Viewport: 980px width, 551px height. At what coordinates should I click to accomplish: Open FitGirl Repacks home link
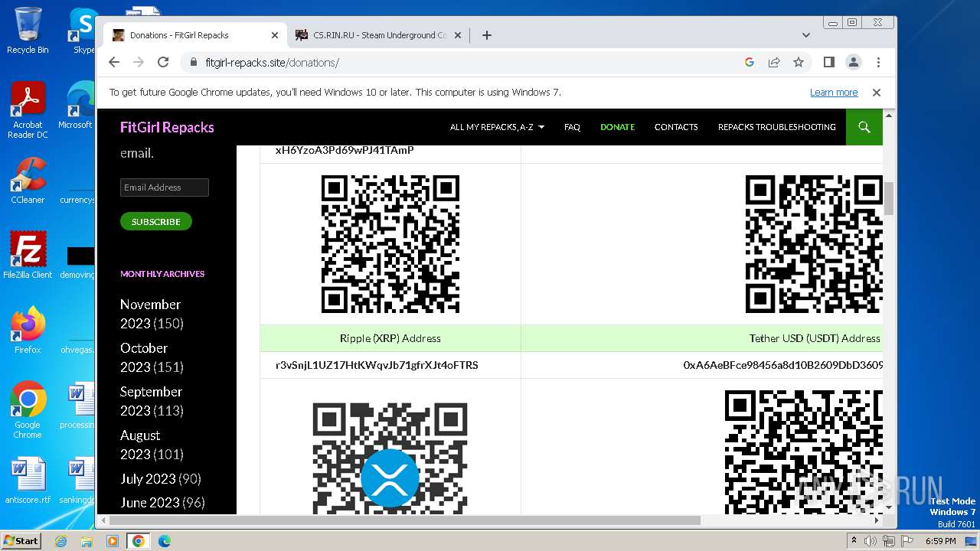point(167,127)
